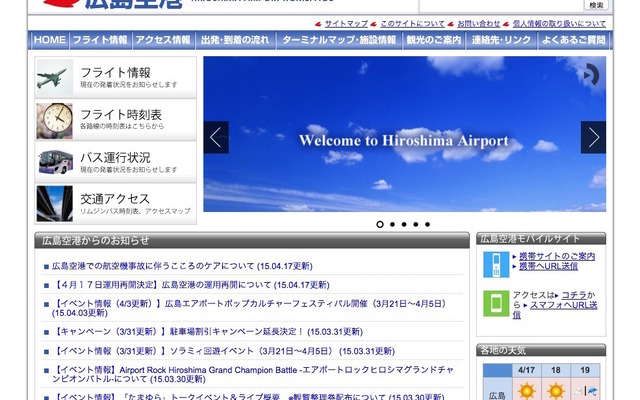Click the sunny weather icon for 18
This screenshot has width=640, height=400.
point(556,391)
